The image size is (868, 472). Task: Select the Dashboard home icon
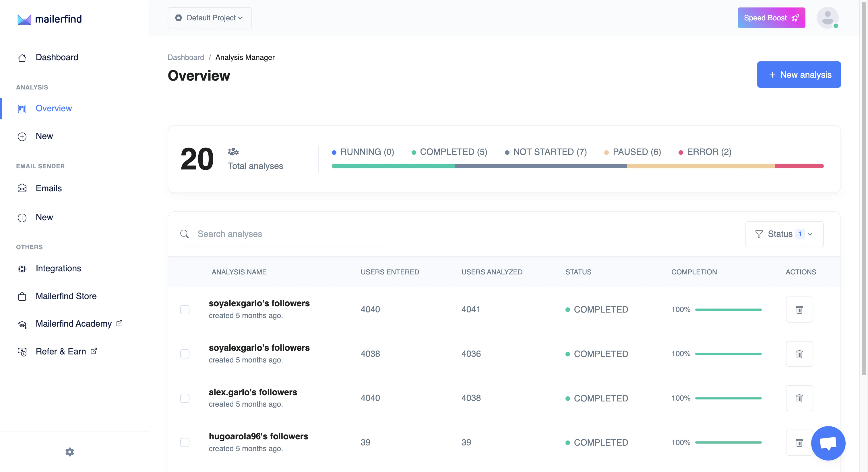pos(22,58)
